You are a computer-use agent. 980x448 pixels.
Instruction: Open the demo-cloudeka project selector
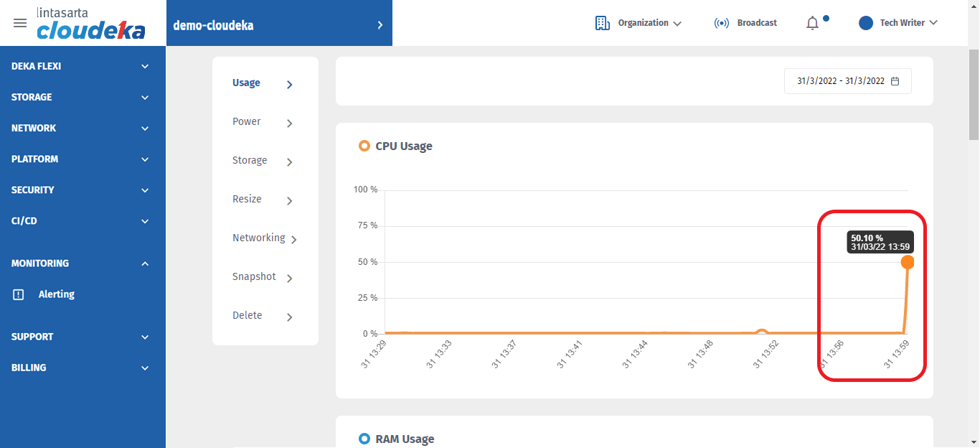pos(278,26)
